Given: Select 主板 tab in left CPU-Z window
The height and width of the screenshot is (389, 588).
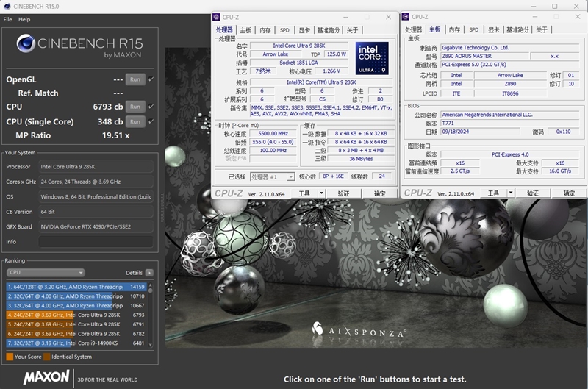Looking at the screenshot, I should coord(245,30).
